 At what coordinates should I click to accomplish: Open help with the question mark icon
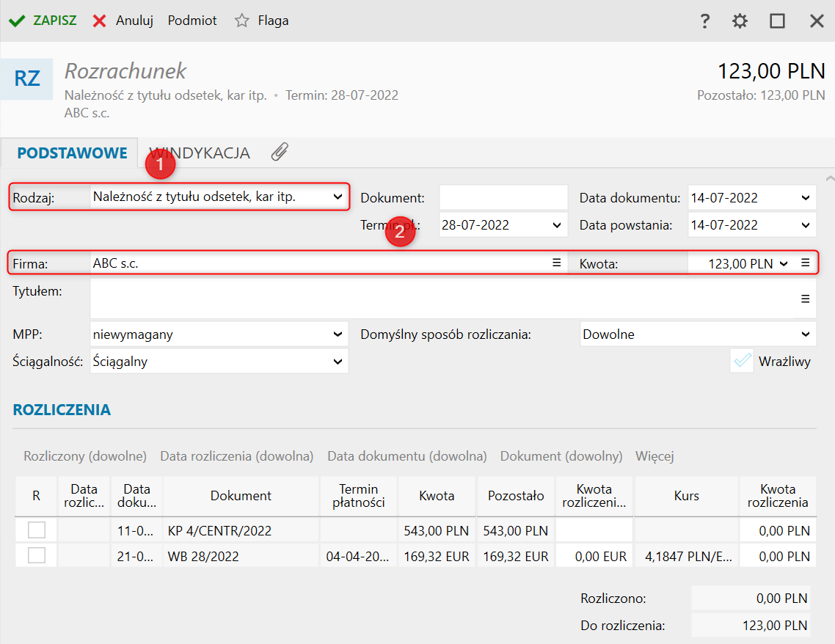click(704, 21)
